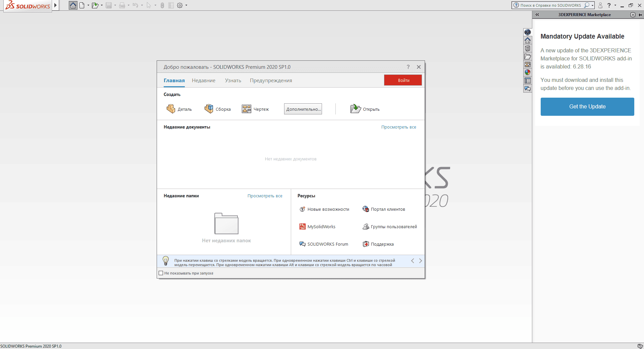The width and height of the screenshot is (644, 349).
Task: Click the magnifier search icon in help box
Action: (x=587, y=5)
